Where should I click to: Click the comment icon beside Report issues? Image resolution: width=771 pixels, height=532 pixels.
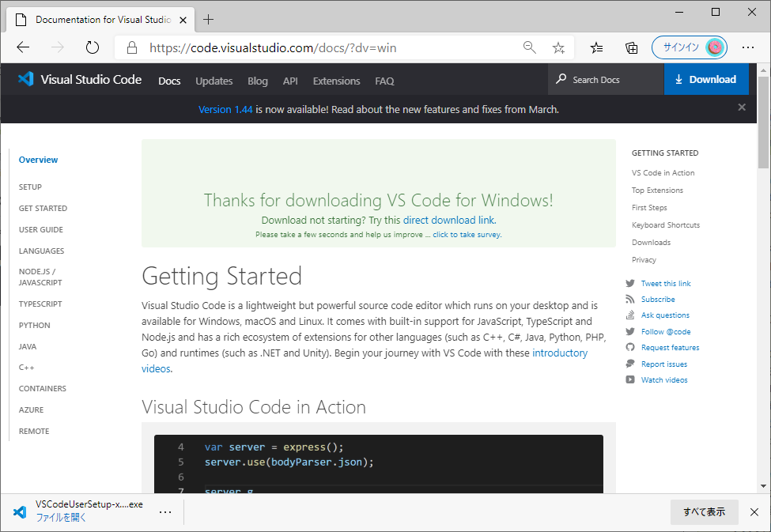tap(630, 364)
